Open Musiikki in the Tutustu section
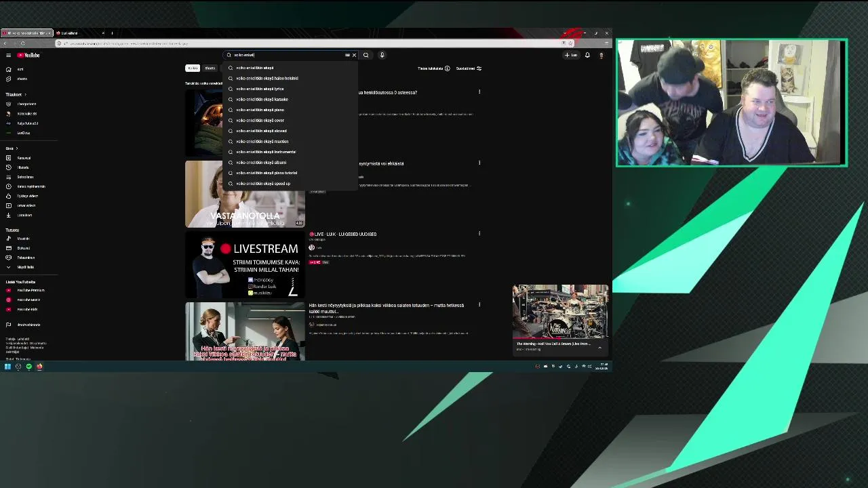Viewport: 868px width, 488px height. (23, 239)
